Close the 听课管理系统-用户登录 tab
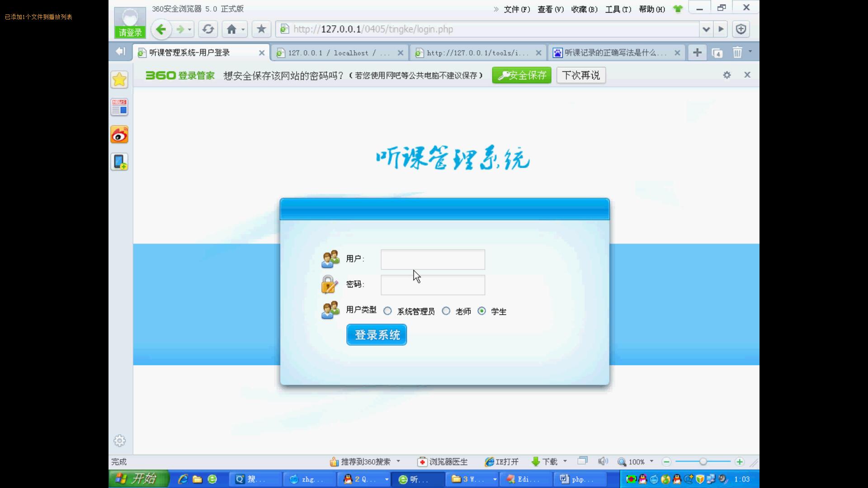 coord(262,53)
